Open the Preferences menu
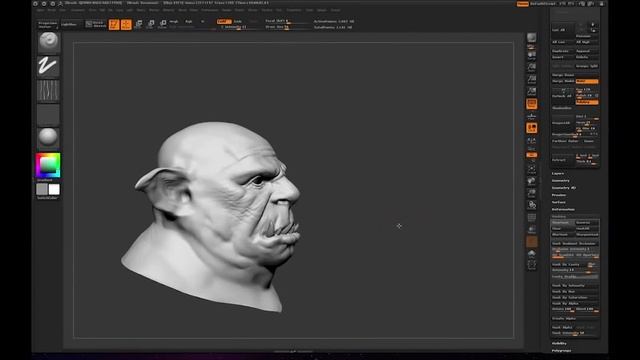The image size is (640, 360). [209, 10]
